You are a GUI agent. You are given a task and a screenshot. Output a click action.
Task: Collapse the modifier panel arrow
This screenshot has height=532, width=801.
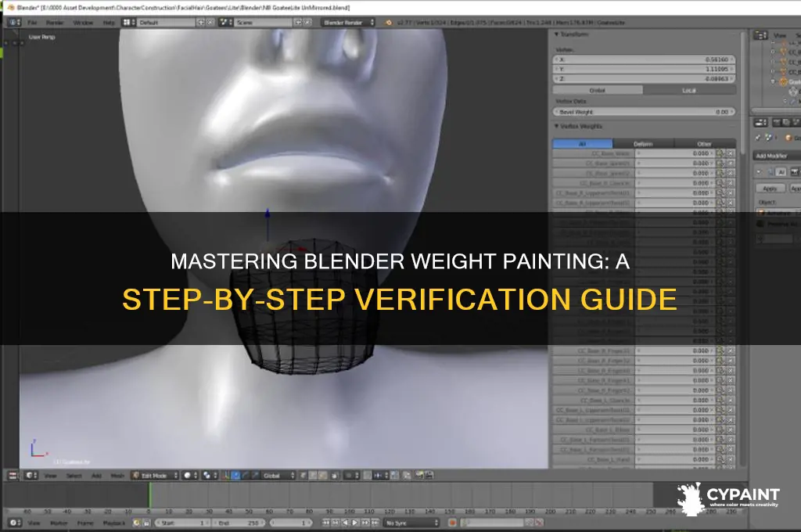(759, 172)
